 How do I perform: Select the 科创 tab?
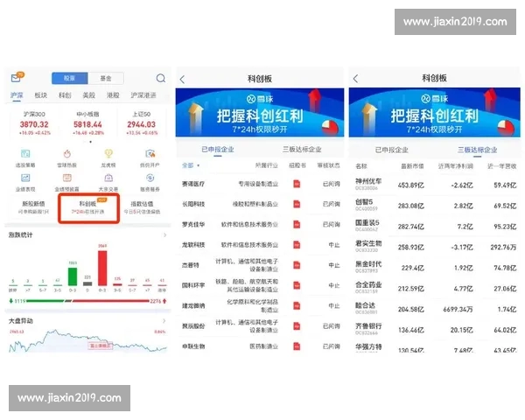click(x=65, y=95)
